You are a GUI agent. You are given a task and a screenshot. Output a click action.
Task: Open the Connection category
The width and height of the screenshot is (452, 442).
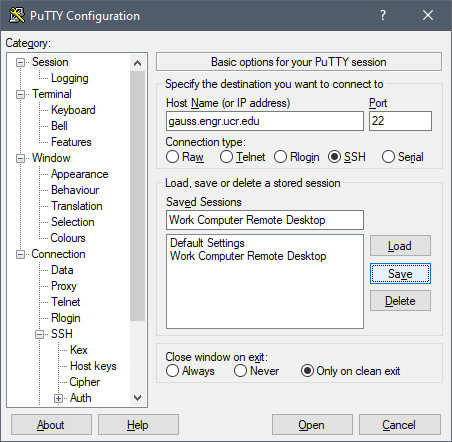tap(58, 254)
